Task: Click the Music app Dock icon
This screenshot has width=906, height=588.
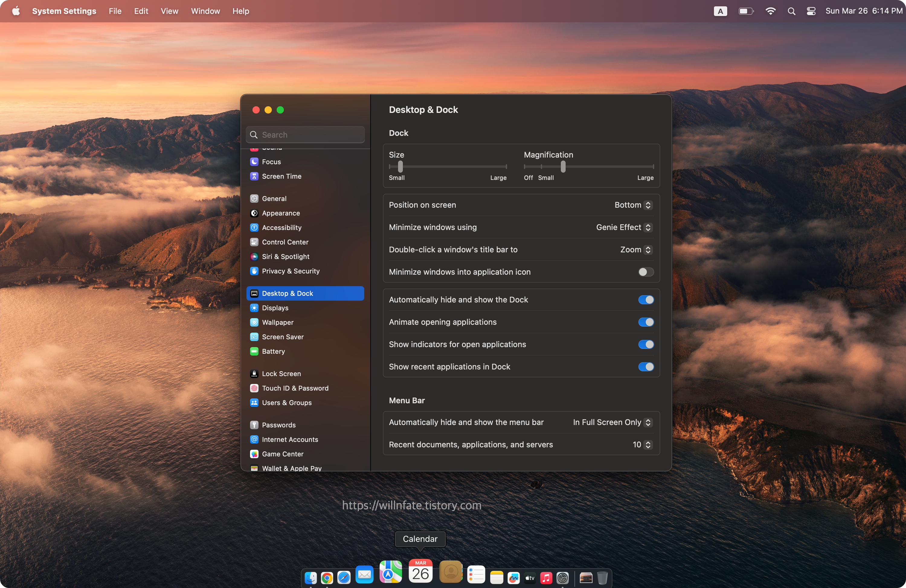Action: pos(546,578)
